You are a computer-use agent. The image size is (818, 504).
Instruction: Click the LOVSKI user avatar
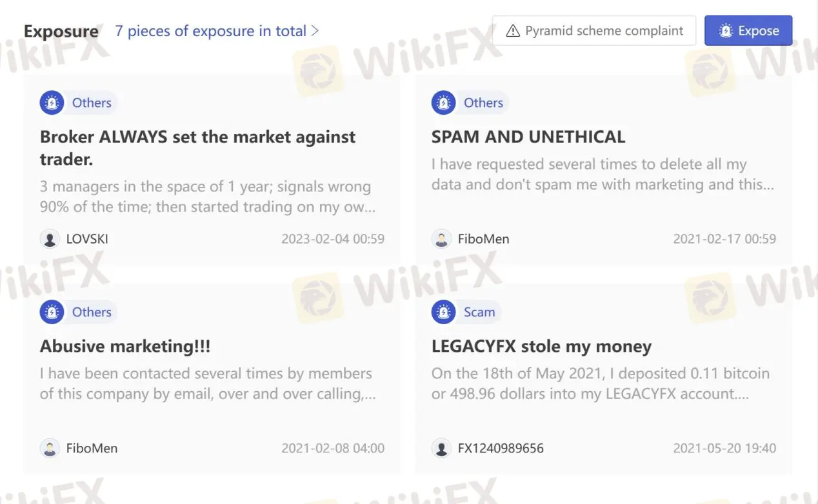50,239
